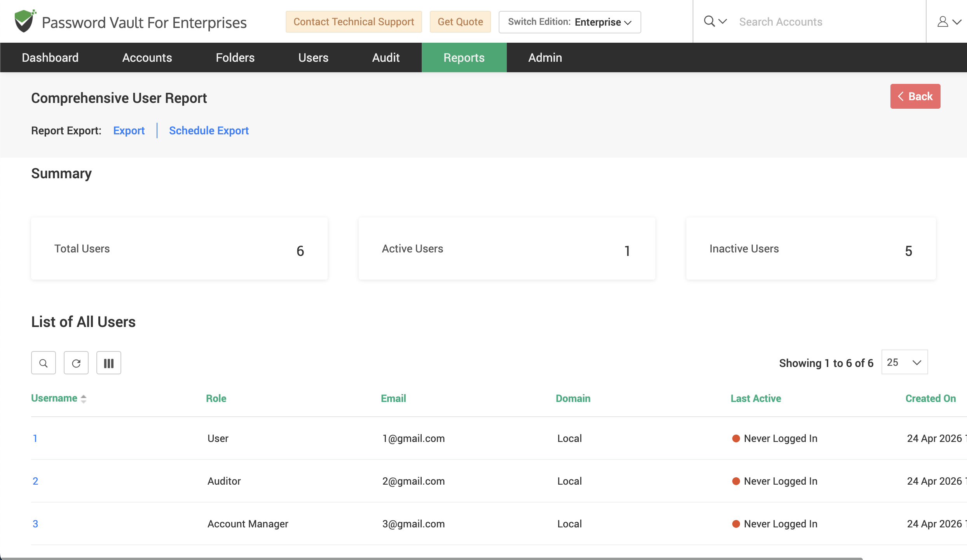Open the Users tab
This screenshot has height=560, width=967.
pos(313,57)
